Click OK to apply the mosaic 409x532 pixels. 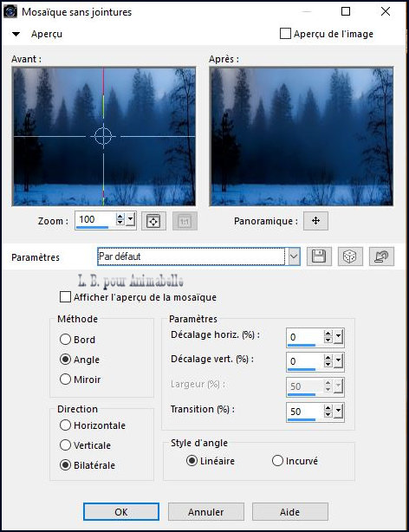pyautogui.click(x=121, y=512)
